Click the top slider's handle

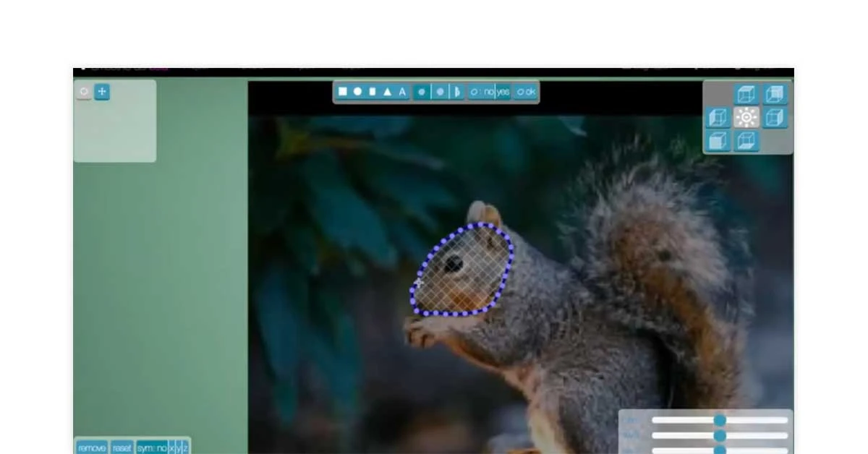click(720, 420)
